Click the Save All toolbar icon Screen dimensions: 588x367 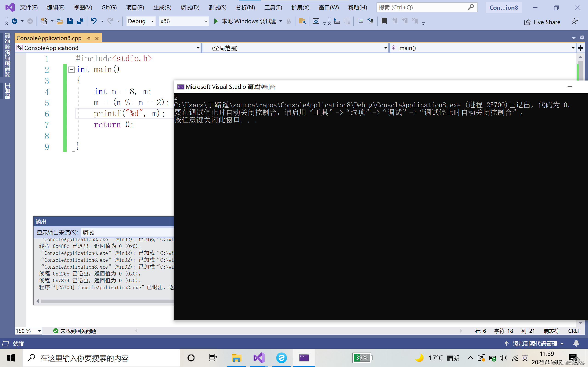click(80, 21)
